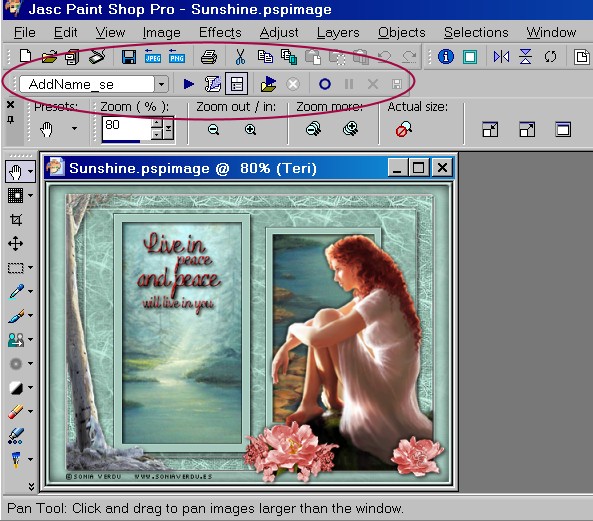The image size is (593, 521).
Task: Click the Cut scissors icon
Action: (240, 57)
